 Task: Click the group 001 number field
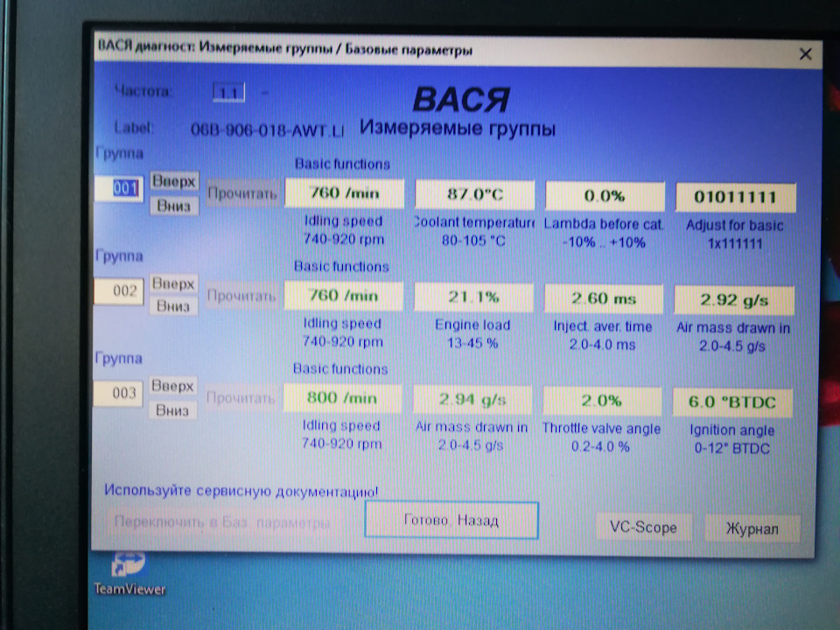pyautogui.click(x=119, y=189)
